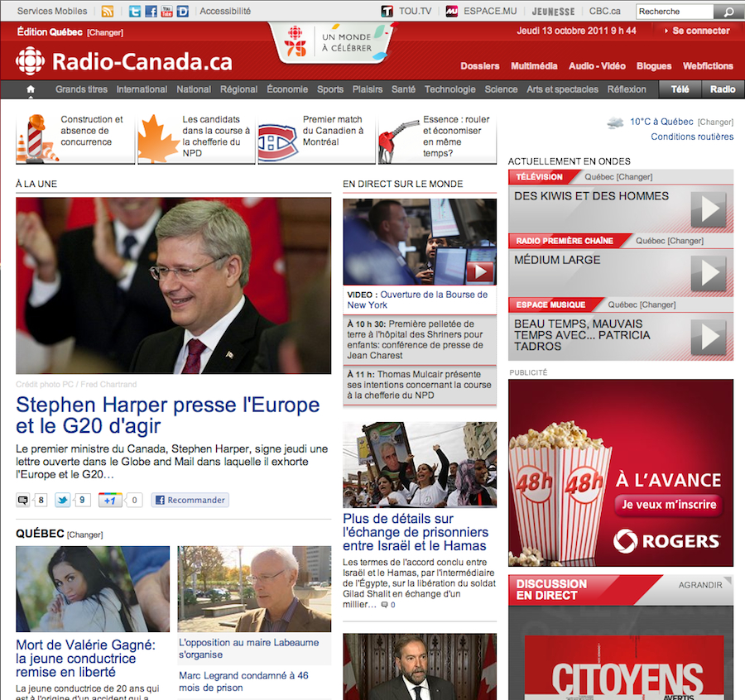Recommend the article on Facebook
Image resolution: width=745 pixels, height=700 pixels.
pyautogui.click(x=190, y=500)
